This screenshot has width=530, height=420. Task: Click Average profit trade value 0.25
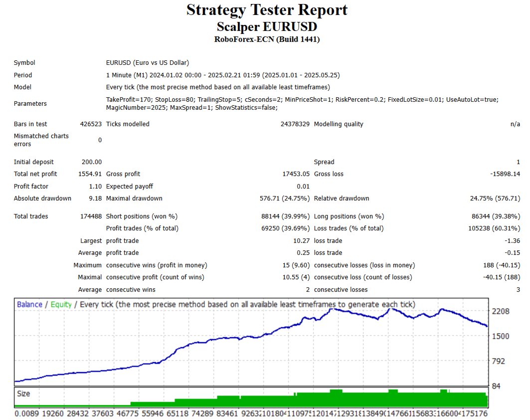[x=303, y=252]
